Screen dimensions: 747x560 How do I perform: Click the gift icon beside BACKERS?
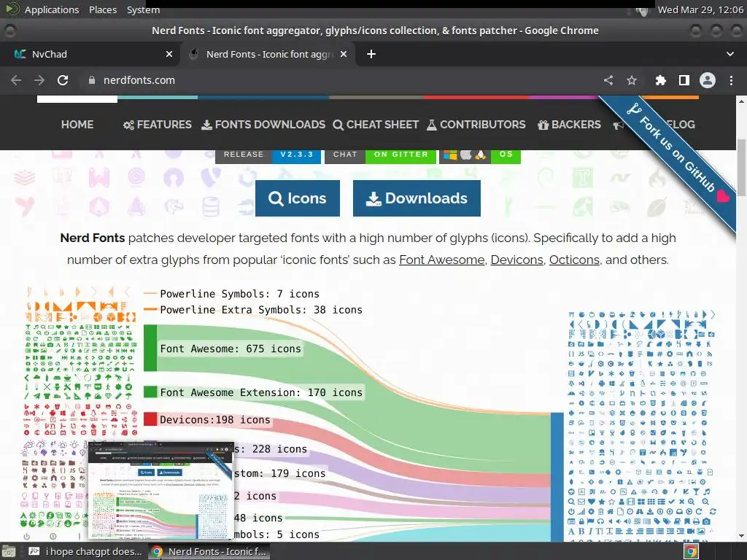pos(543,125)
